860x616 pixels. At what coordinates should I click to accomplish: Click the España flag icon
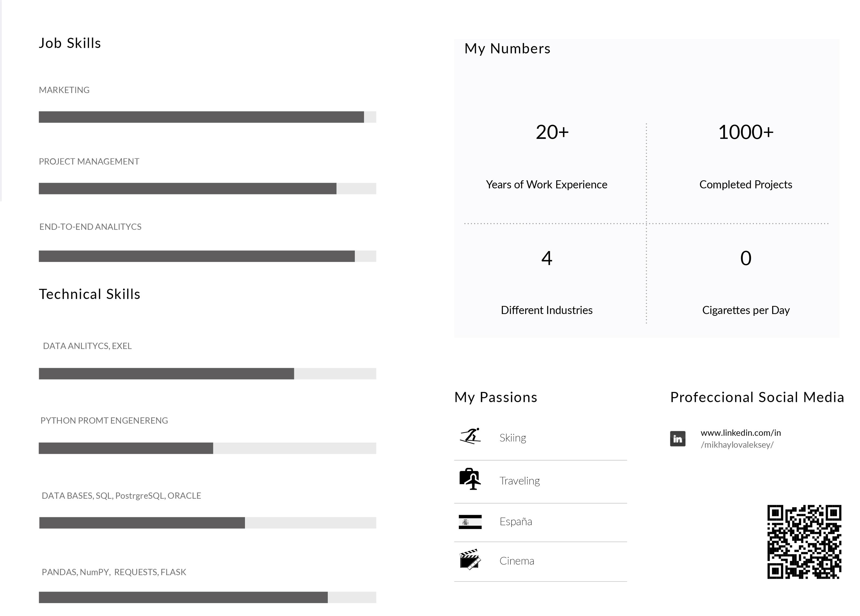point(470,522)
